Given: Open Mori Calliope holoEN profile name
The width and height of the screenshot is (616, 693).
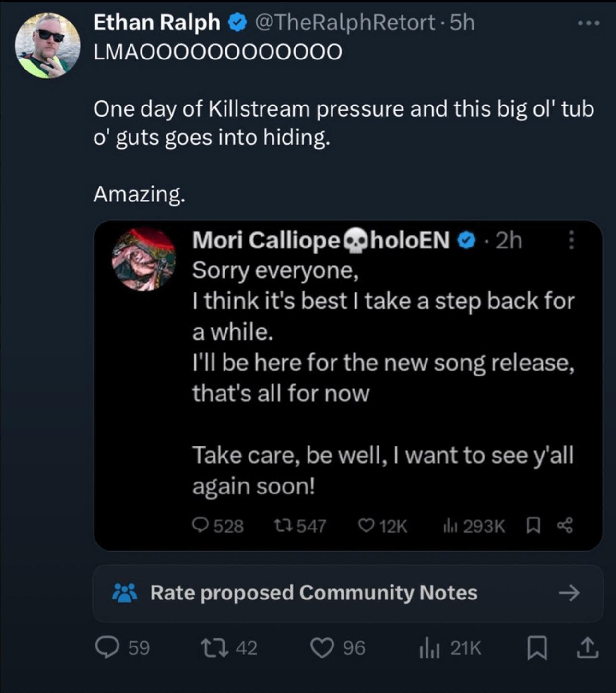Looking at the screenshot, I should click(x=320, y=240).
